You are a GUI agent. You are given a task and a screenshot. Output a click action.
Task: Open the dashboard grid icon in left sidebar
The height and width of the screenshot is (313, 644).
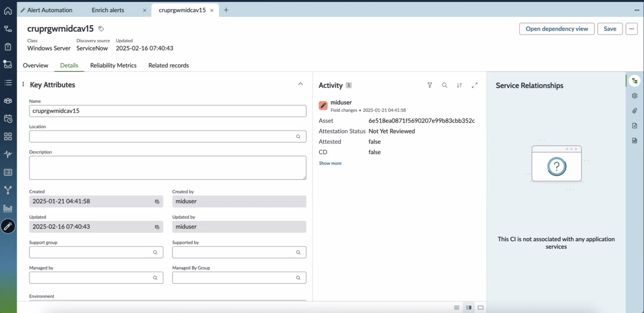tap(8, 136)
